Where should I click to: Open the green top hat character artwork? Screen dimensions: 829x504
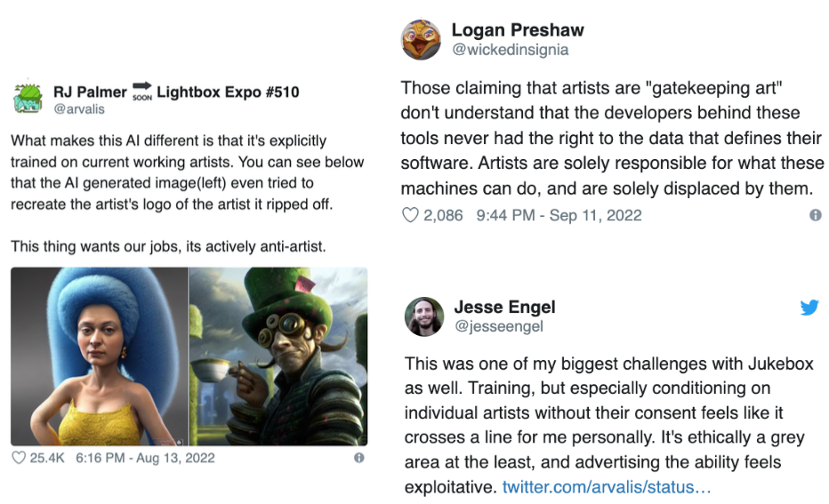click(x=278, y=356)
